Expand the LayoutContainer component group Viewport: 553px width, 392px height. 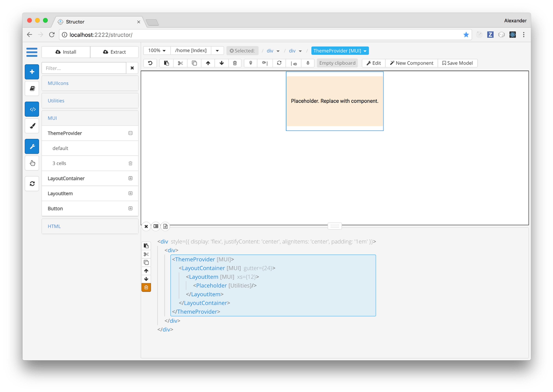(130, 178)
